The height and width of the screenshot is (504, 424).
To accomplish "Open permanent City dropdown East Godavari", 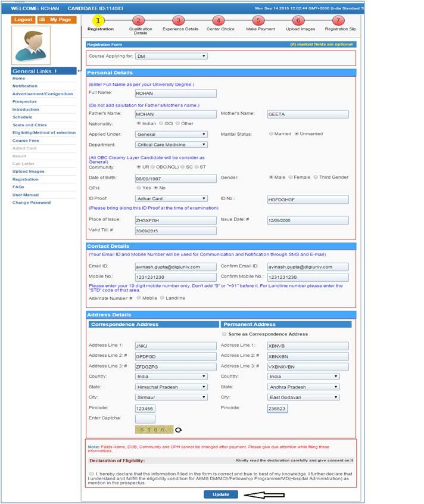I will (x=303, y=397).
